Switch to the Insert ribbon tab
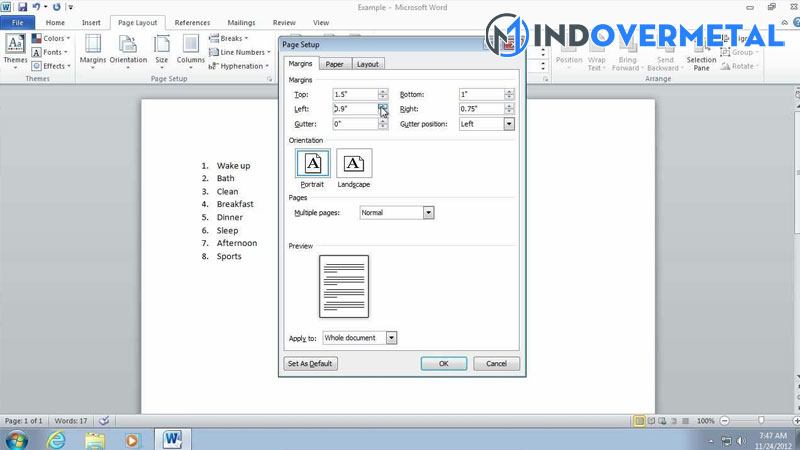This screenshot has width=800, height=450. 91,22
